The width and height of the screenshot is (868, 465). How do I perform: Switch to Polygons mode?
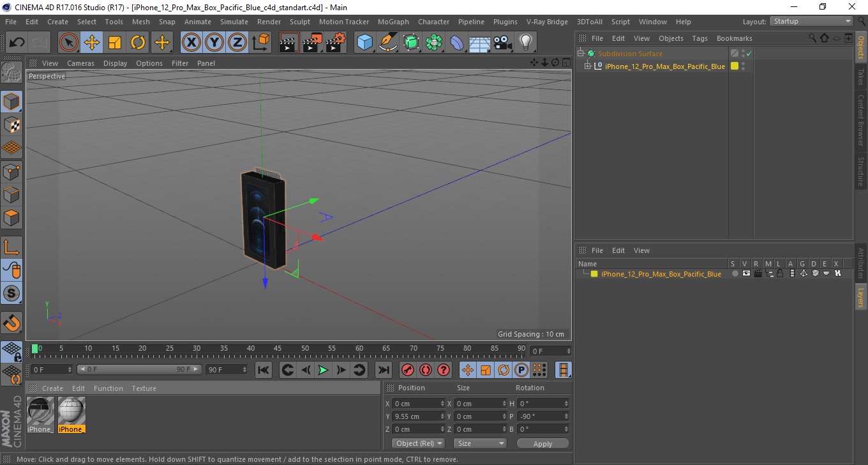(x=11, y=217)
